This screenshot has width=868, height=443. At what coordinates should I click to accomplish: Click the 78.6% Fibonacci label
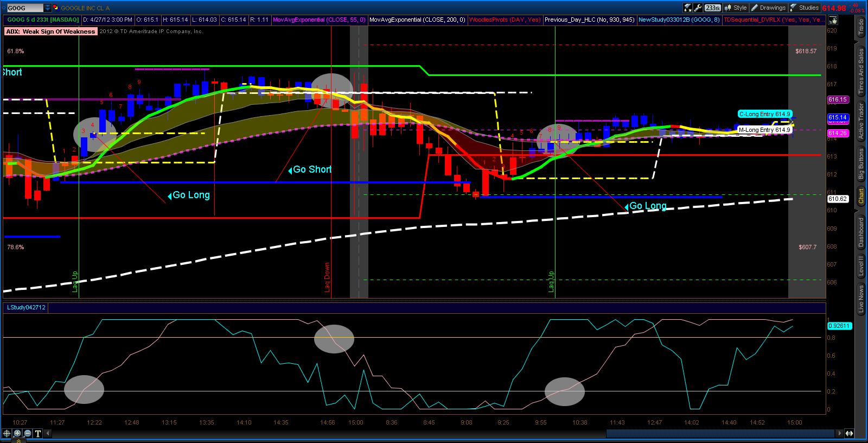coord(16,247)
